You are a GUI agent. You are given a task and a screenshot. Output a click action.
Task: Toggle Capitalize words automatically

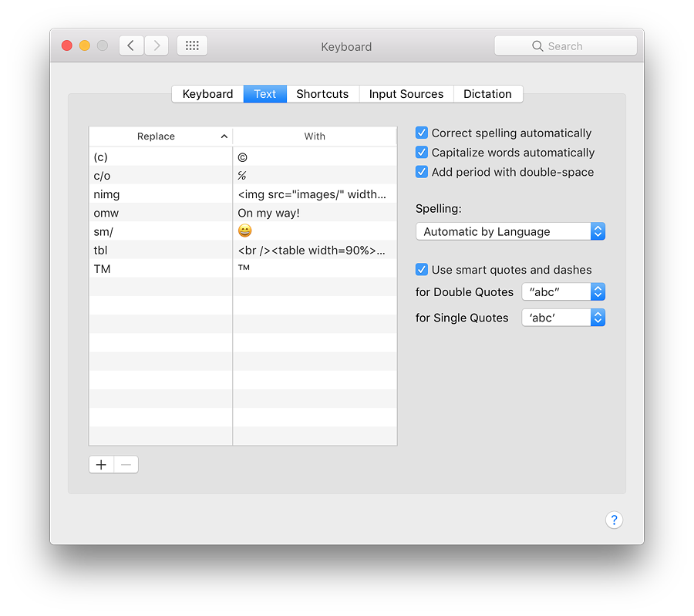(x=421, y=152)
